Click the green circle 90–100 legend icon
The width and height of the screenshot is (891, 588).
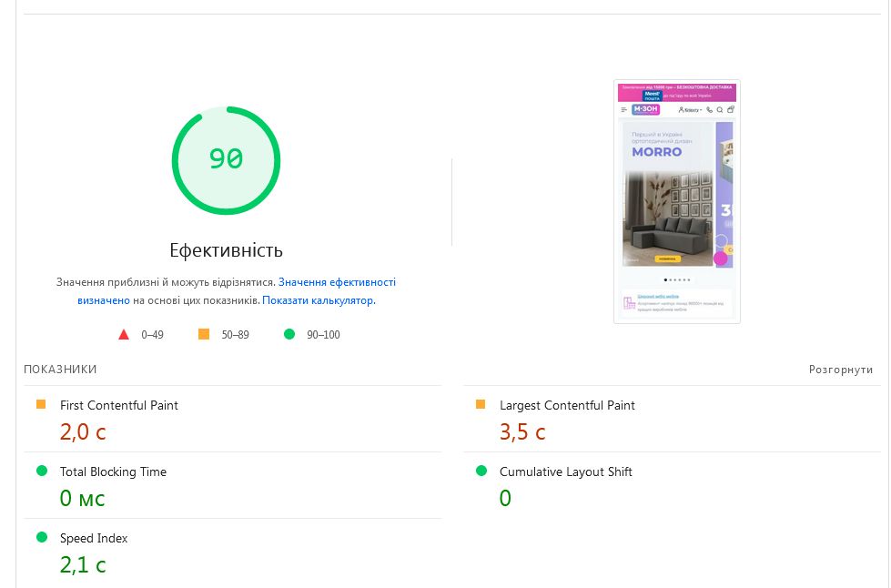tap(289, 334)
